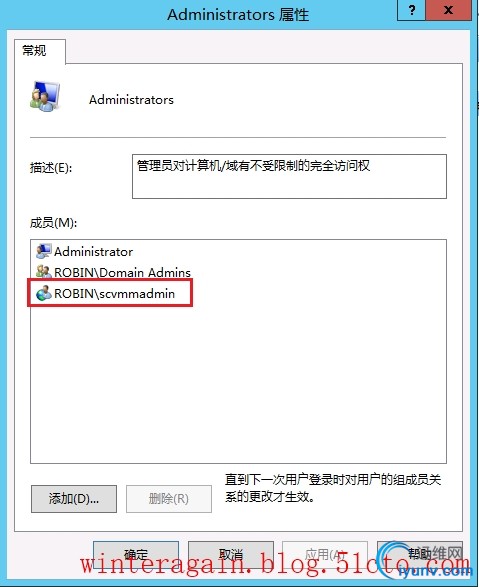Click the 添加(D)... add button
Viewport: 479px width, 587px height.
74,499
